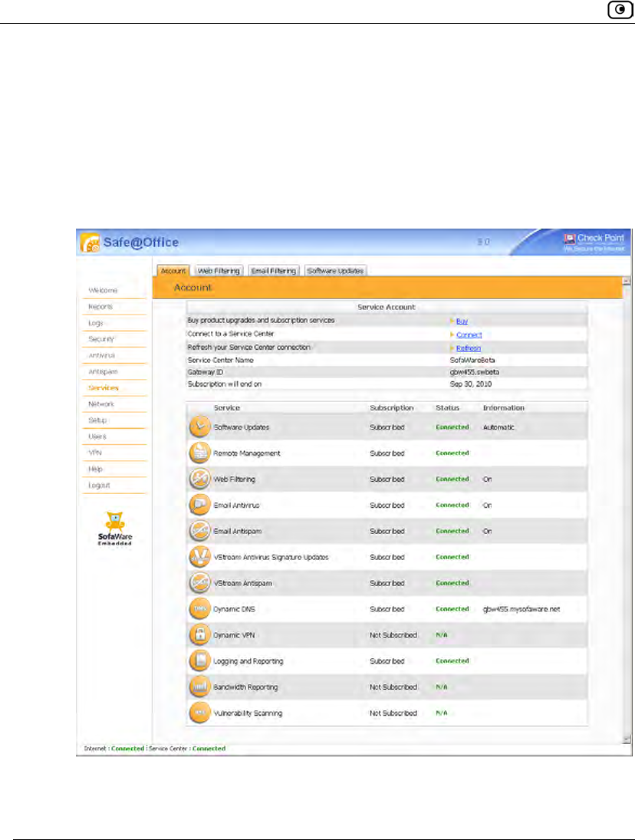Open the Email Filtering tab

pyautogui.click(x=274, y=271)
